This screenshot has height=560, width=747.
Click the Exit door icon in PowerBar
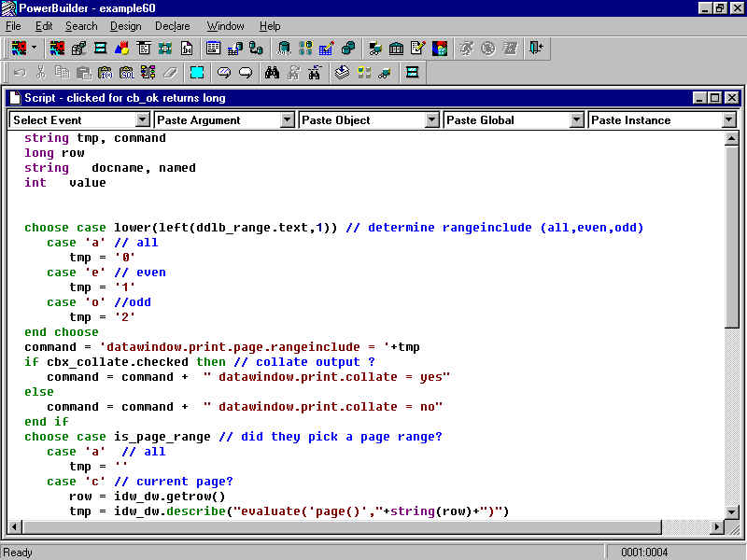click(x=536, y=49)
